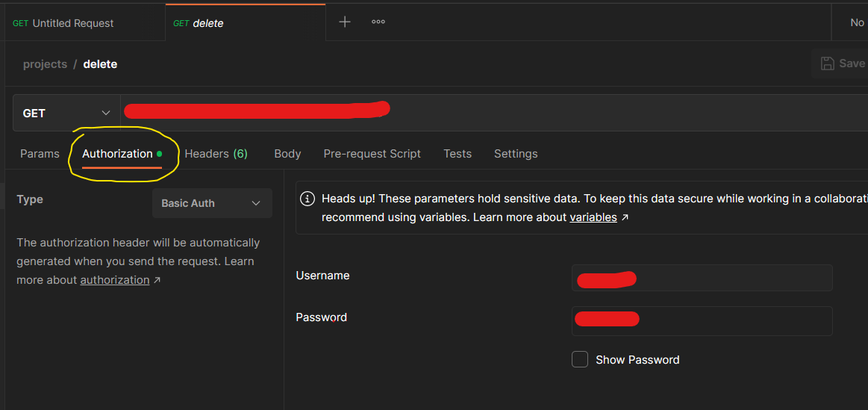Viewport: 868px width, 410px height.
Task: Switch to the Params tab
Action: pos(40,154)
